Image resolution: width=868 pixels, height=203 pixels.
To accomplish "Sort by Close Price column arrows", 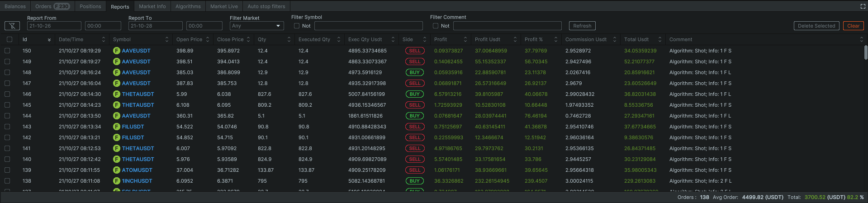I will (x=248, y=40).
